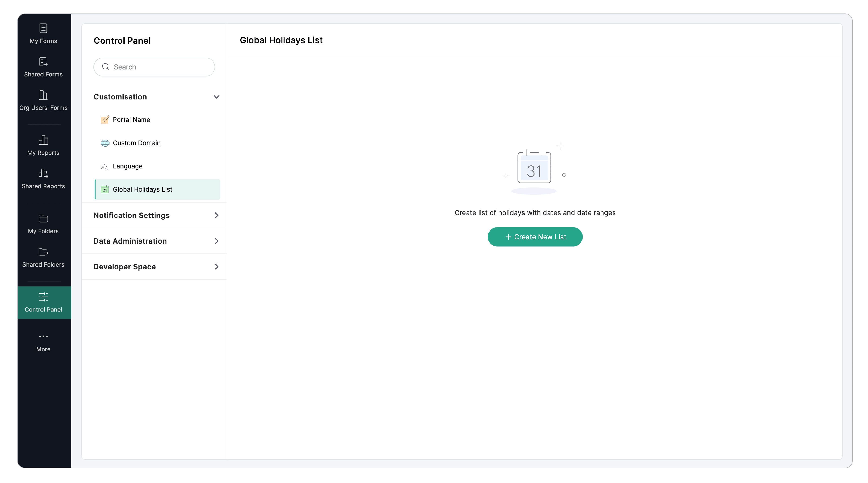Collapse the Customisation section chevron
This screenshot has height=483, width=868.
(216, 97)
